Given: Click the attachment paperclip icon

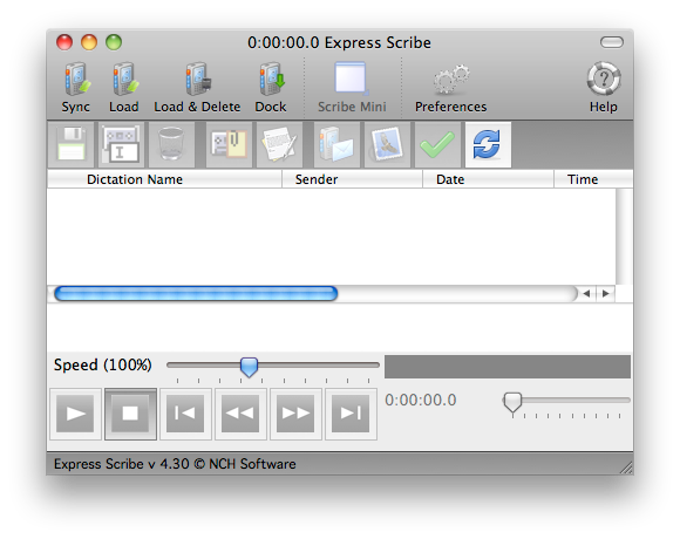Looking at the screenshot, I should pos(229,145).
